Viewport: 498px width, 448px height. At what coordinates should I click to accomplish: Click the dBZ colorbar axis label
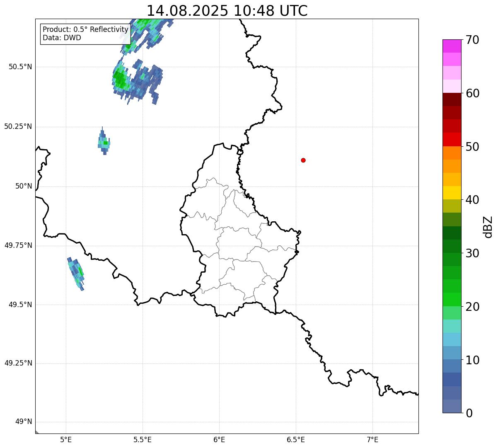coord(488,227)
